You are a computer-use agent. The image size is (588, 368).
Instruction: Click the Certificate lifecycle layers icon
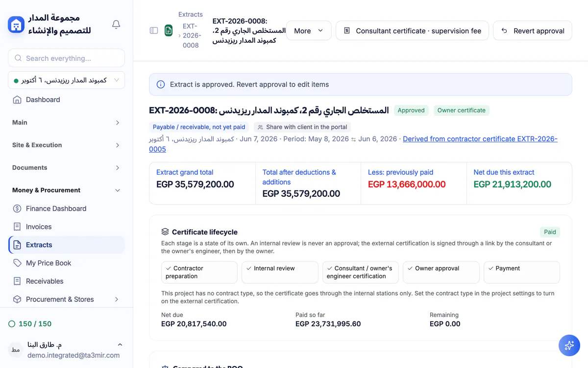coord(165,232)
